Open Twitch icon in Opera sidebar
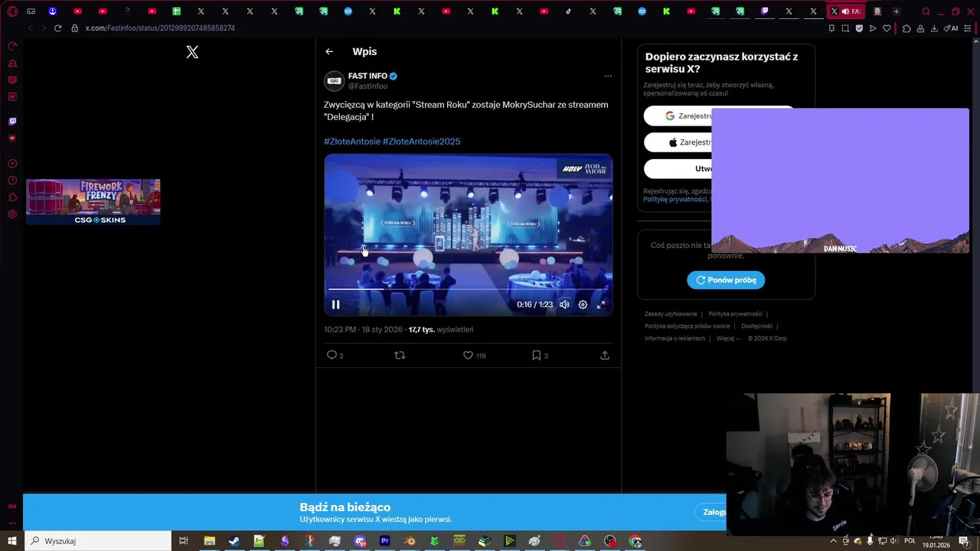The image size is (980, 551). pos(12,121)
